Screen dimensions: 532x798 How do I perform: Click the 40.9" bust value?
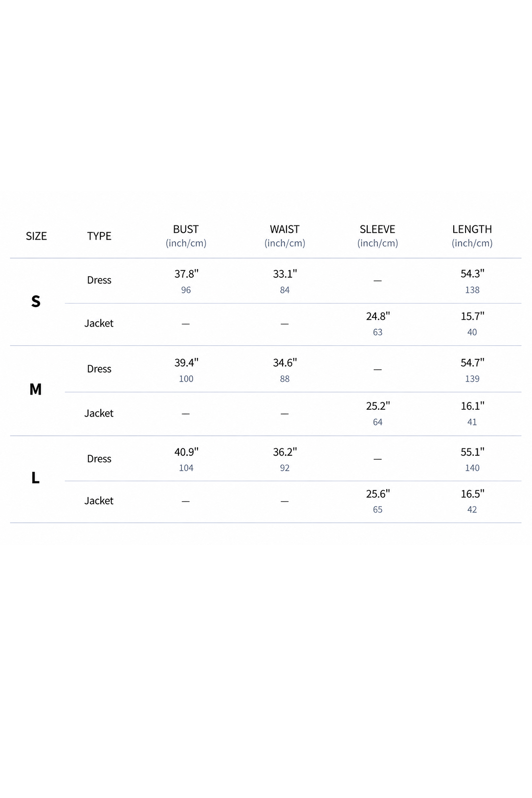(186, 452)
